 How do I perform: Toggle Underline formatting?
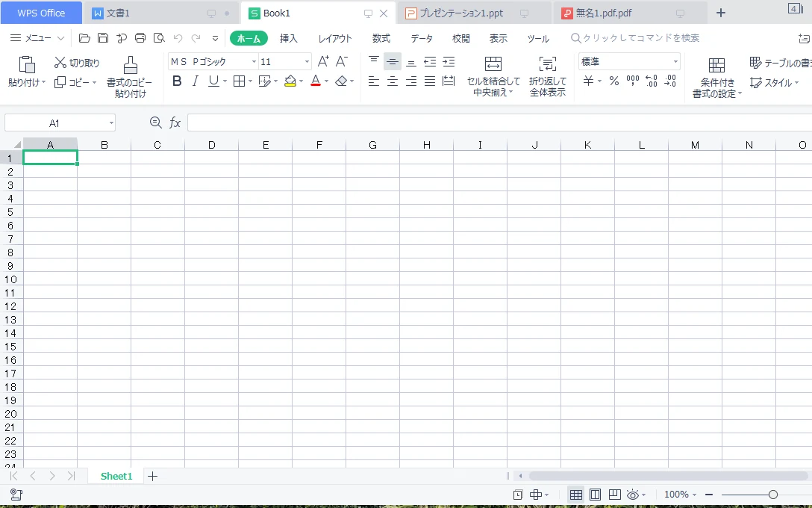[x=213, y=81]
